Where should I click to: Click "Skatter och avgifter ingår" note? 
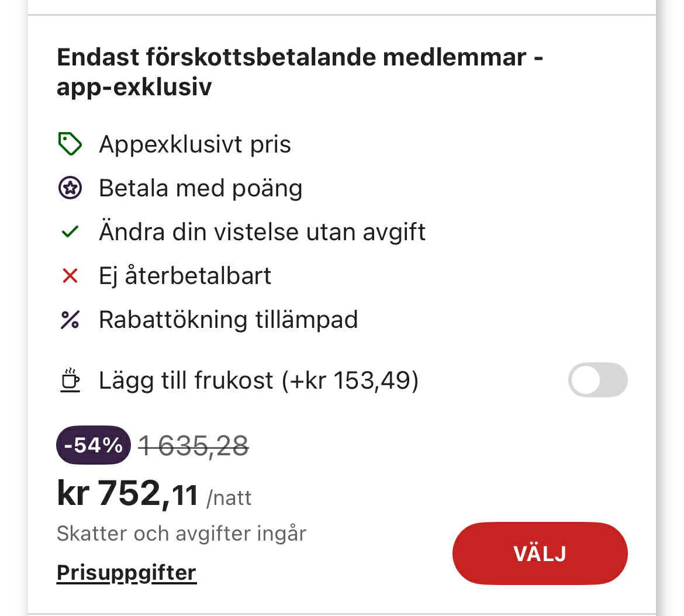[181, 533]
